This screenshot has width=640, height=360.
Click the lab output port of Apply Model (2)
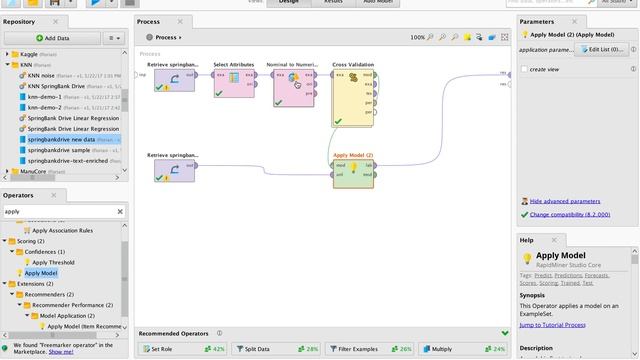pos(375,165)
